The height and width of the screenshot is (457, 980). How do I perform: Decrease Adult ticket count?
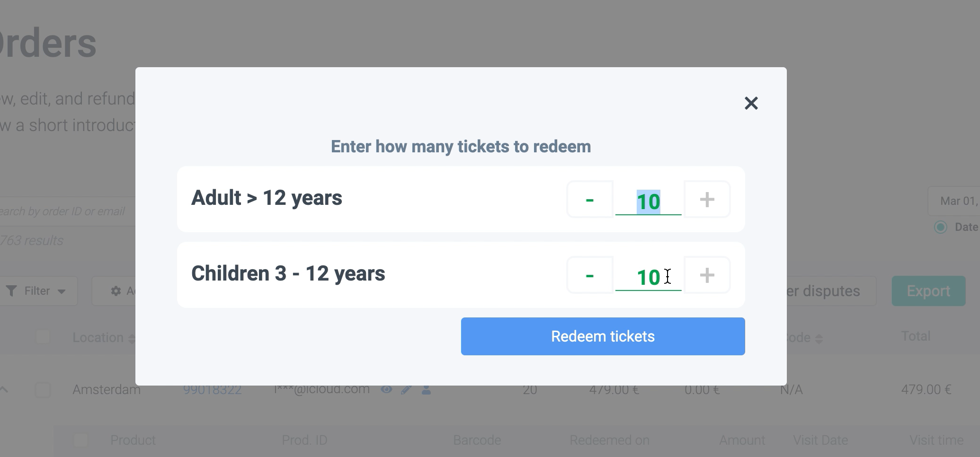pos(589,200)
